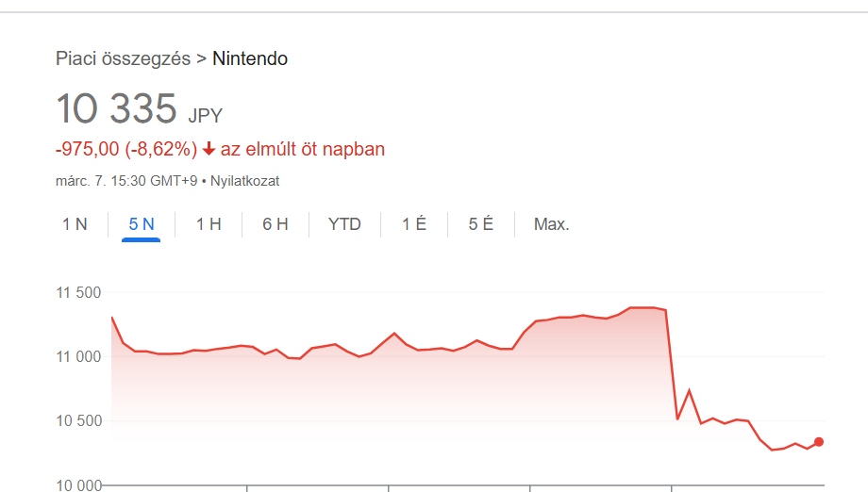The image size is (868, 492).
Task: Open the Piaci összegzés breadcrumb link
Action: pyautogui.click(x=123, y=58)
